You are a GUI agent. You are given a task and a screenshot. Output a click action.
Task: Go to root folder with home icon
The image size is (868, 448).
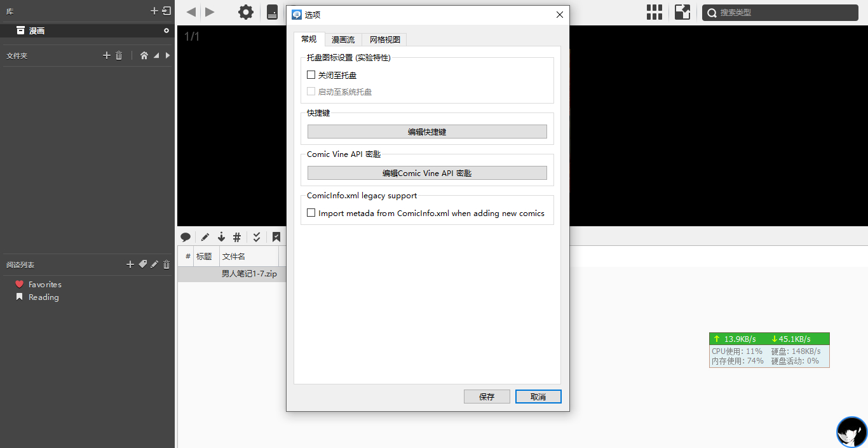(x=144, y=55)
